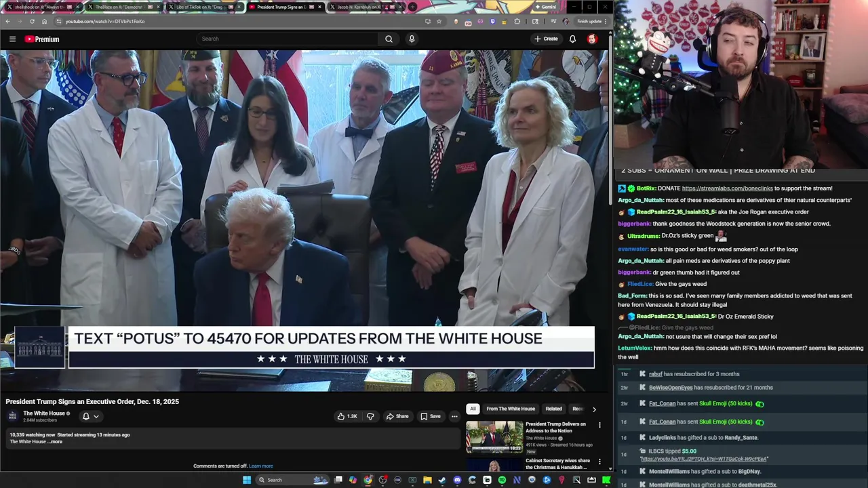Click the Gemini button in title bar
This screenshot has width=868, height=488.
pos(545,7)
